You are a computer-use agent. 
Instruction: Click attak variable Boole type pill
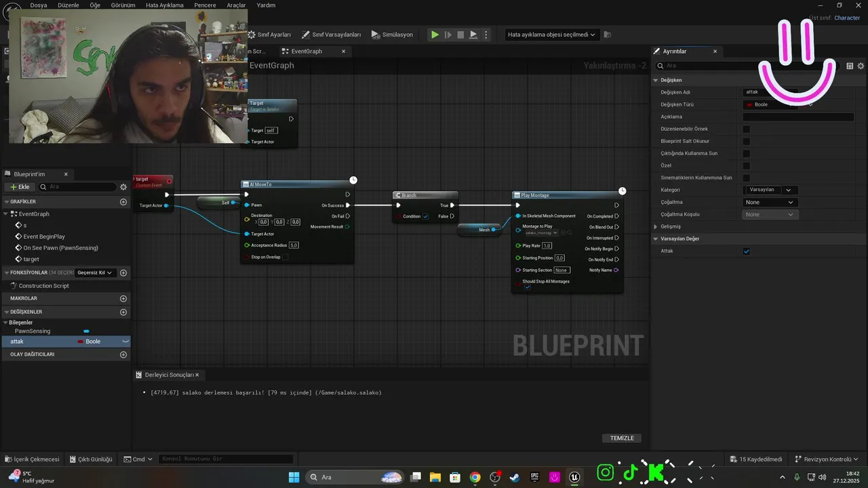pyautogui.click(x=90, y=342)
